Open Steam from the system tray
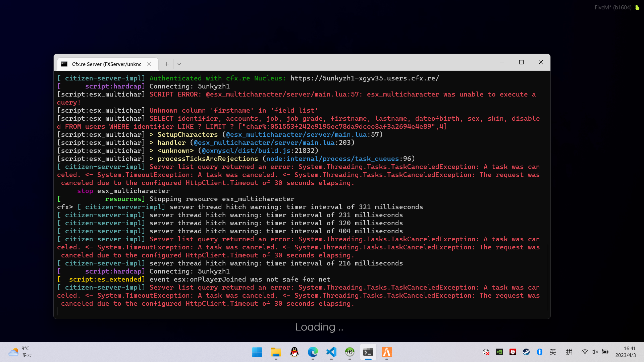 [526, 352]
